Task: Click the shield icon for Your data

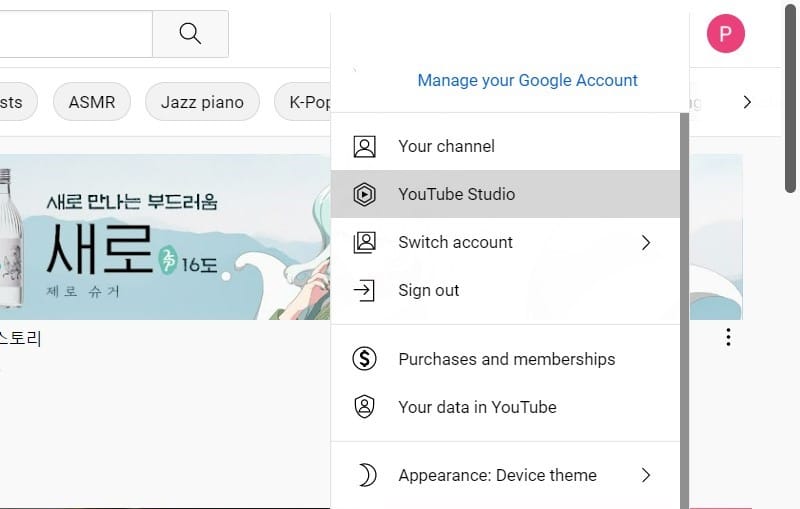Action: pyautogui.click(x=364, y=406)
